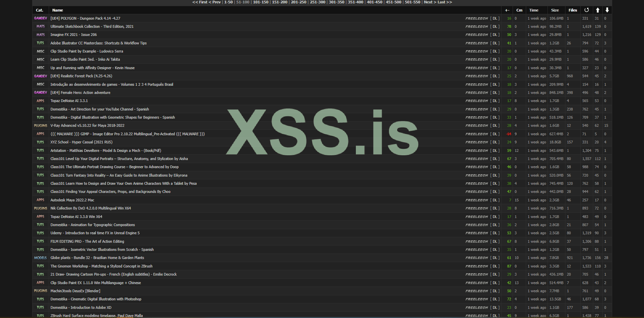The width and height of the screenshot is (644, 318).
Task: Go to the First page of results
Action: click(x=200, y=2)
